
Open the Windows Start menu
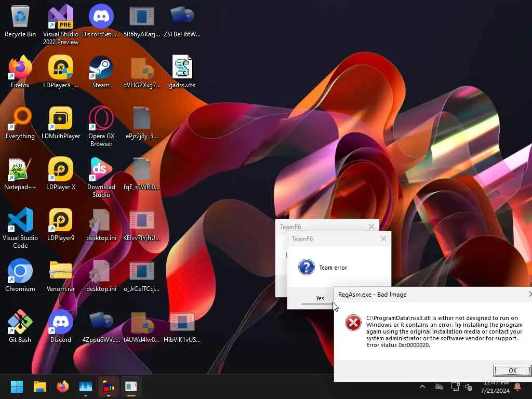[x=17, y=387]
